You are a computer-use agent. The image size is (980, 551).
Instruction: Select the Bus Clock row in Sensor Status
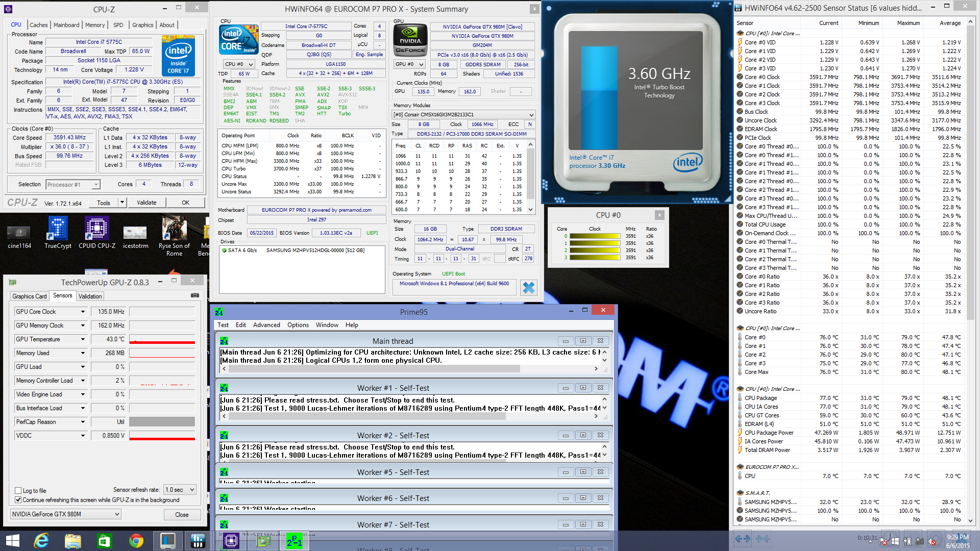pos(849,112)
